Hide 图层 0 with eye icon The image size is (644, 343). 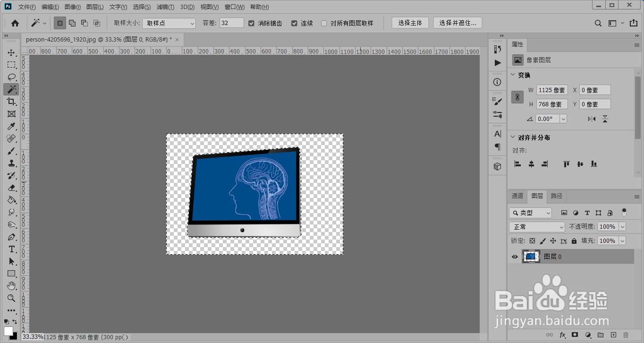(x=515, y=257)
